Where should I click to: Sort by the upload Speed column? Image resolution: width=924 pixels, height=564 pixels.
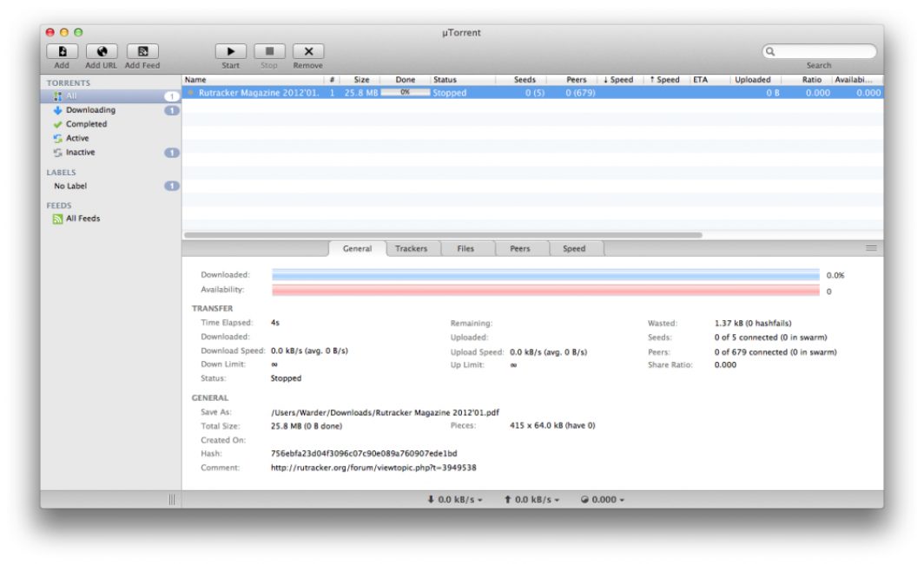[665, 80]
